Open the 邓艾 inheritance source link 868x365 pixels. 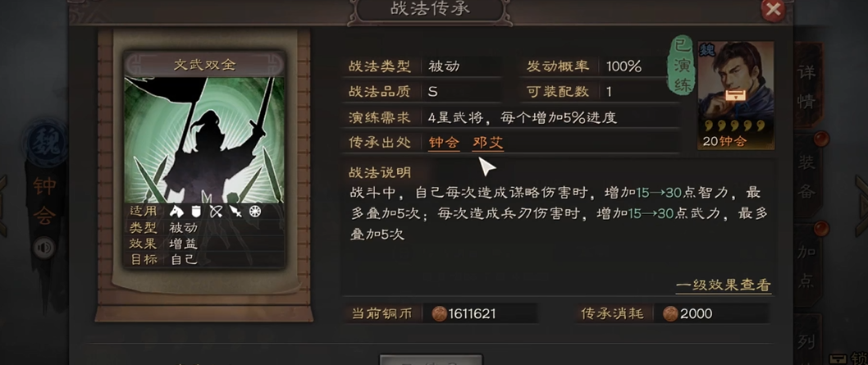pos(487,143)
